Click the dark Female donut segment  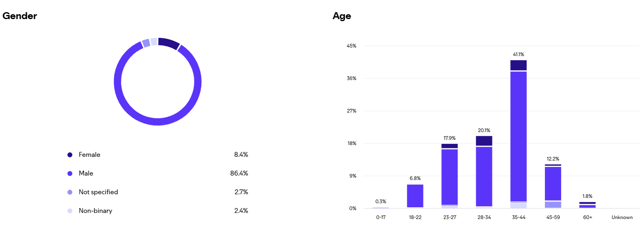(x=169, y=43)
